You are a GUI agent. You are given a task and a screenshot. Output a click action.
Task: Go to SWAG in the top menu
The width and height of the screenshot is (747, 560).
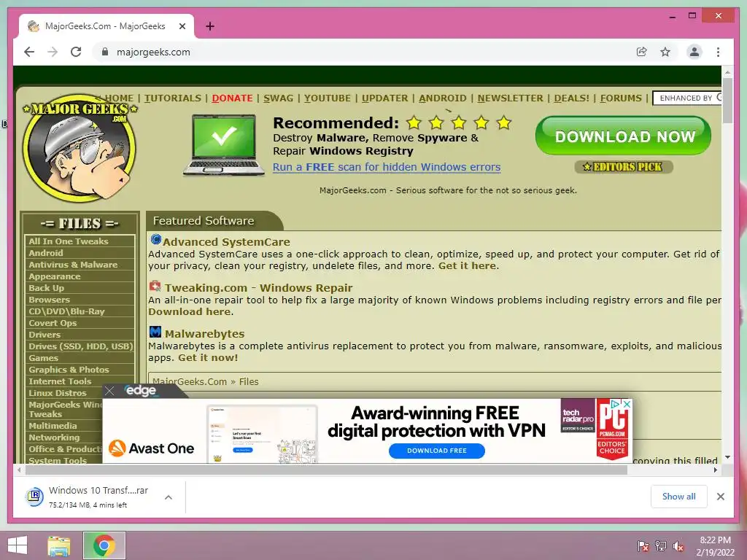tap(278, 98)
